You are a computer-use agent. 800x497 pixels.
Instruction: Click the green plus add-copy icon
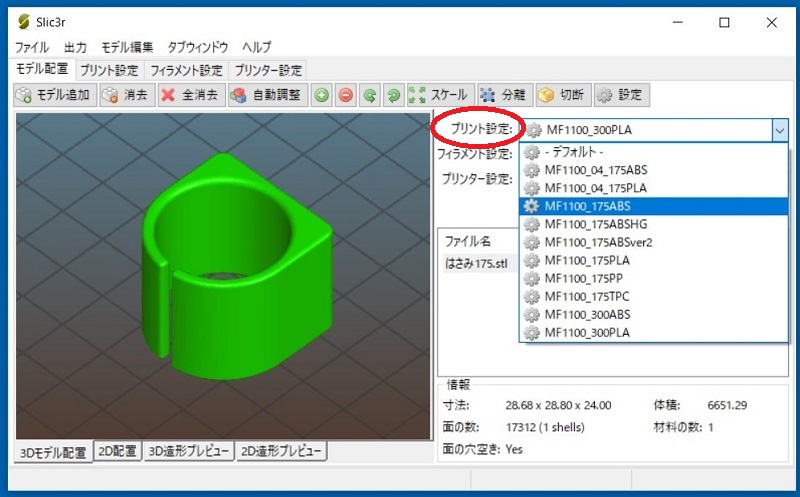click(321, 95)
